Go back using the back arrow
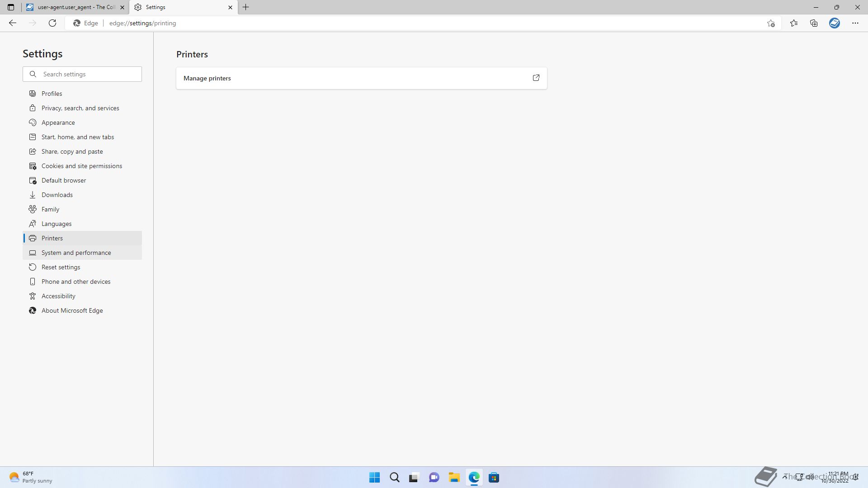868x488 pixels. 13,23
